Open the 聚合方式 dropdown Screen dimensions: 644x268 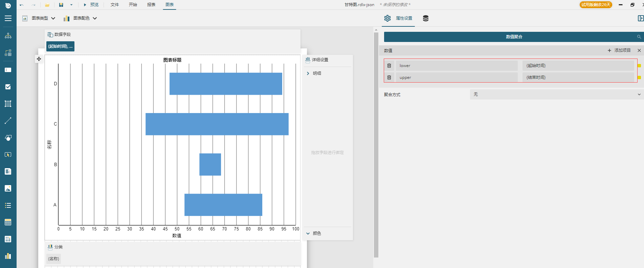pyautogui.click(x=557, y=94)
